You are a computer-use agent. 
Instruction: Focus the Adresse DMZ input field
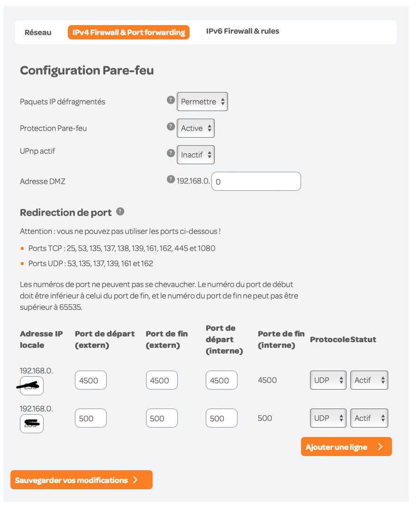point(256,181)
